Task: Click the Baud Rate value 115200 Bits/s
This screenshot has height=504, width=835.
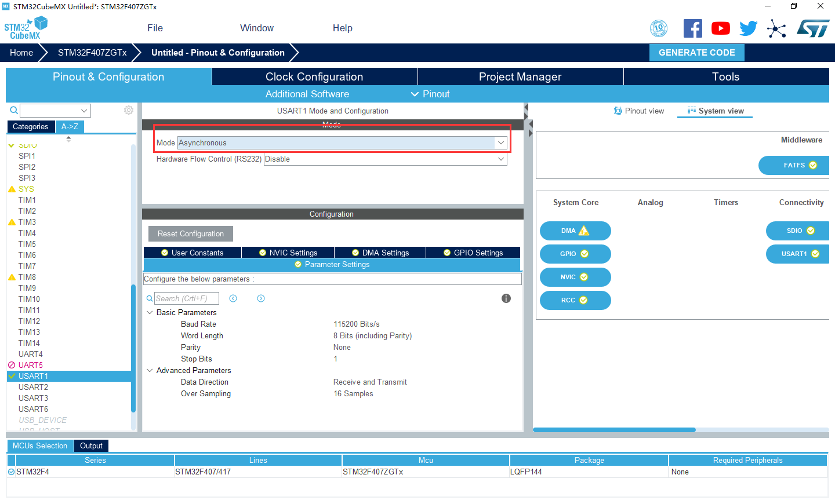Action: (x=357, y=324)
